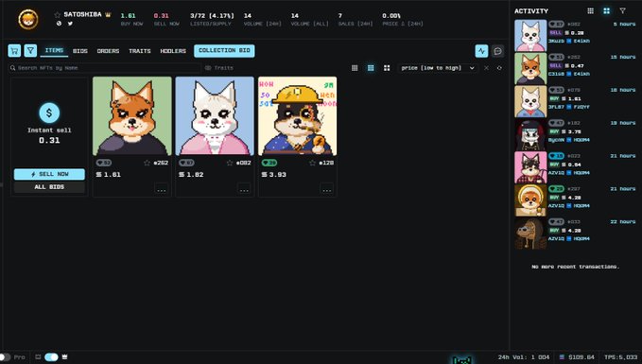Click the 18 hours activity timestamp
642x364 pixels.
pyautogui.click(x=623, y=90)
